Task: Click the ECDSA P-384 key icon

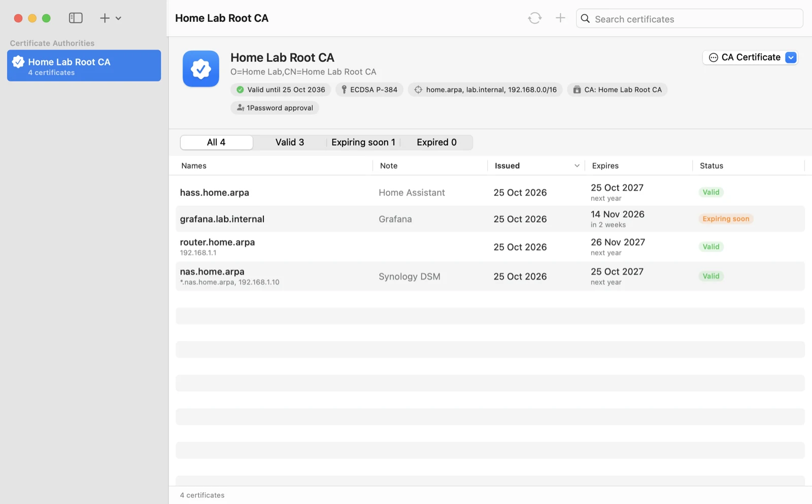Action: (x=344, y=90)
